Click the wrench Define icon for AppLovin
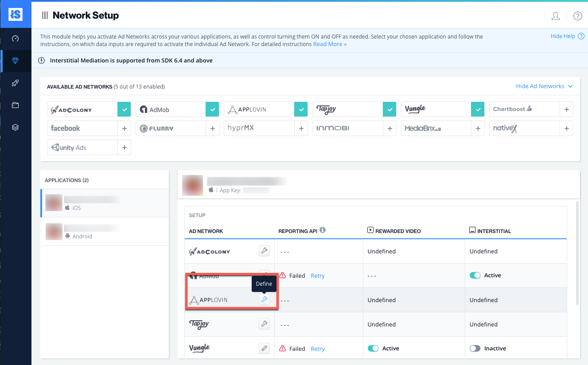588x365 pixels. (264, 299)
